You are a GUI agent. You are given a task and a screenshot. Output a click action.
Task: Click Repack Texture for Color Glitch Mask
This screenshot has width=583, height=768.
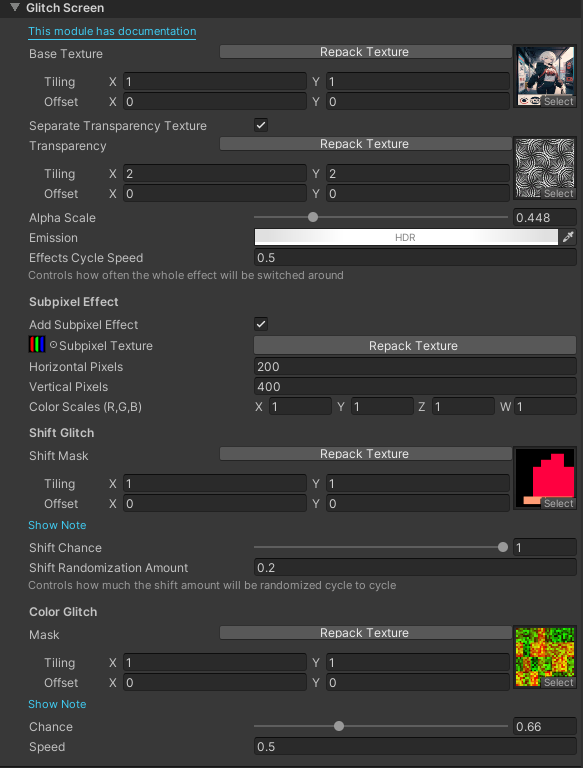[365, 633]
